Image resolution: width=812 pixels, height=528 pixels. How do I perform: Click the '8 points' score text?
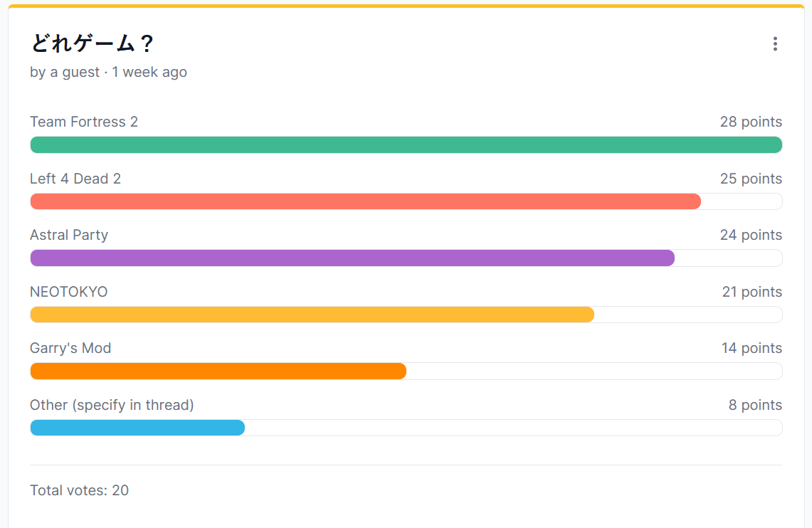click(755, 405)
